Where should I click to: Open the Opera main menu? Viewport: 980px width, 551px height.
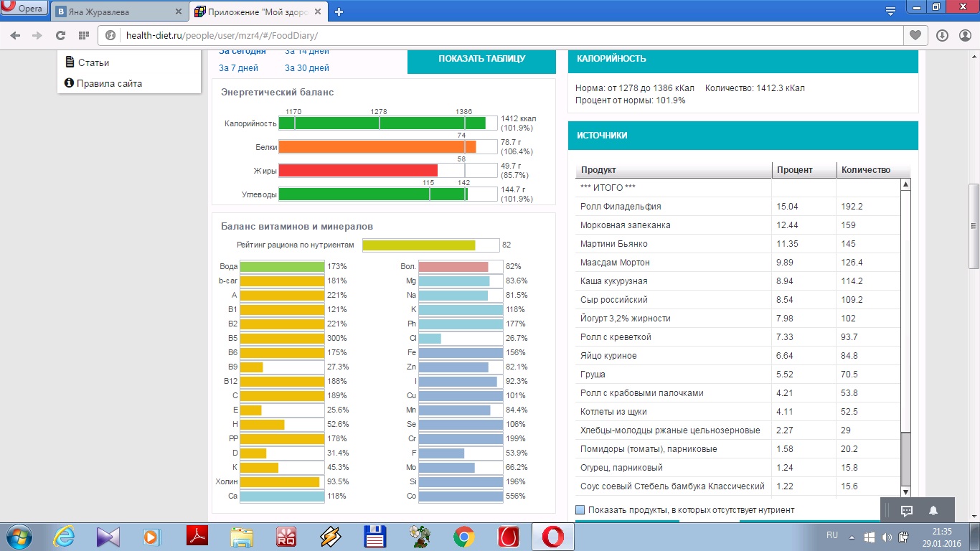point(24,9)
